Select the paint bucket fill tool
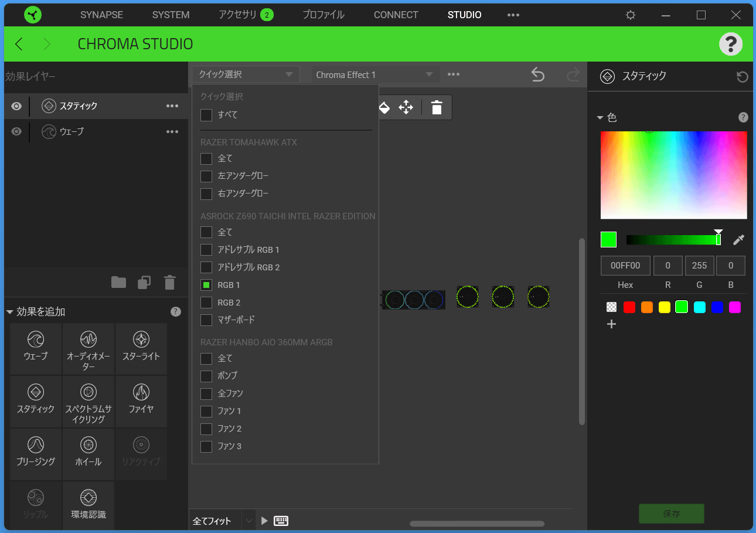756x533 pixels. 384,107
